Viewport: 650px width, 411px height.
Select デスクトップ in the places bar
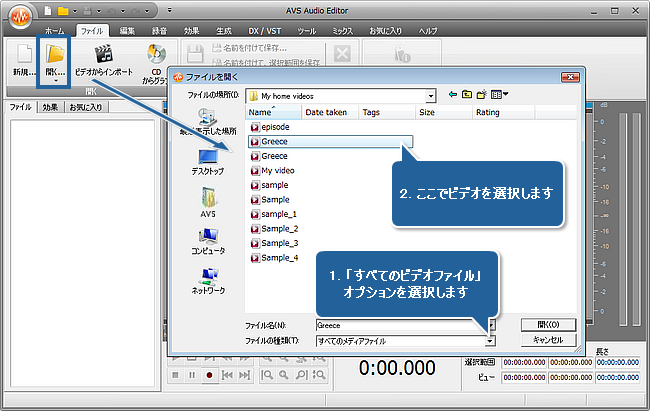coord(208,162)
